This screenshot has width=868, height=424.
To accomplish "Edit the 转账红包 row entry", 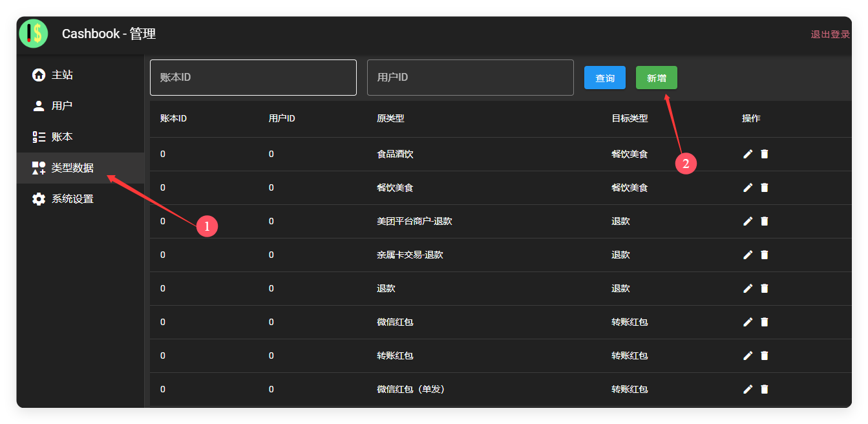I will pyautogui.click(x=748, y=355).
